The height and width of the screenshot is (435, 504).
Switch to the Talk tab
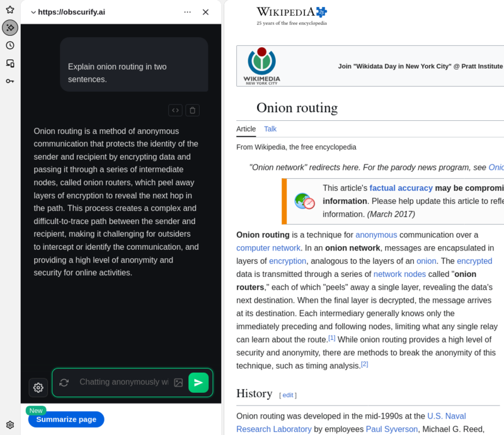click(x=270, y=129)
